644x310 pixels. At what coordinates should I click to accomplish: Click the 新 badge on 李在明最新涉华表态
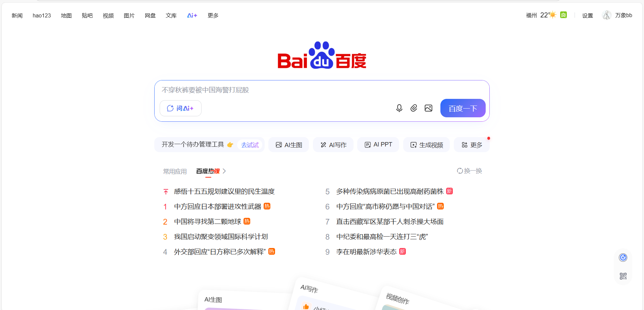[x=402, y=251]
